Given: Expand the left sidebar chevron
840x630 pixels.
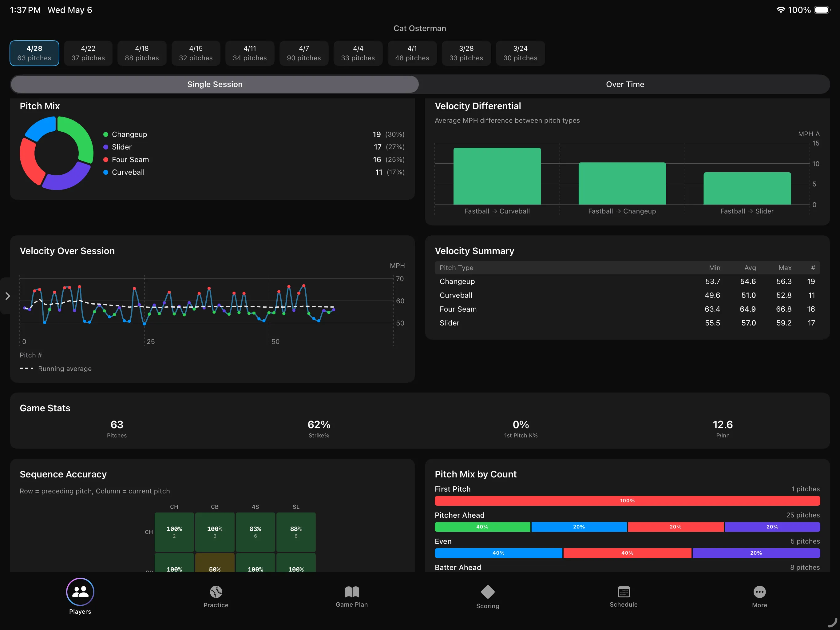Looking at the screenshot, I should 7,296.
